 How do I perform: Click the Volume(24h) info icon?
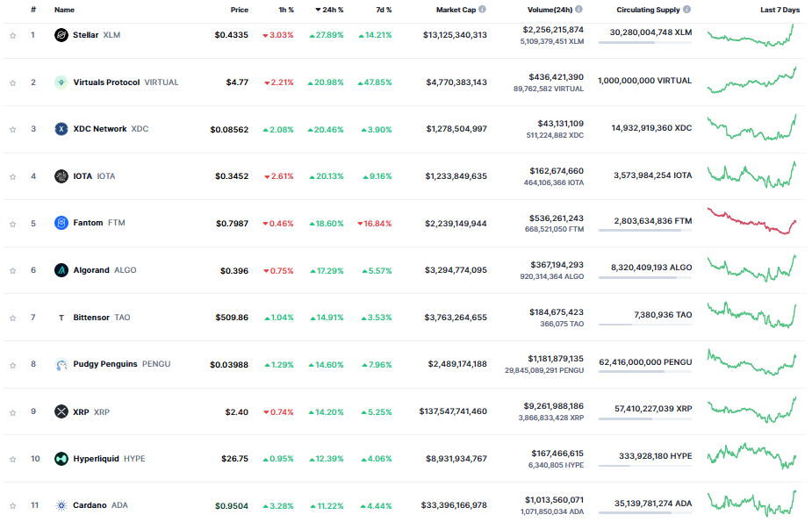pos(578,10)
